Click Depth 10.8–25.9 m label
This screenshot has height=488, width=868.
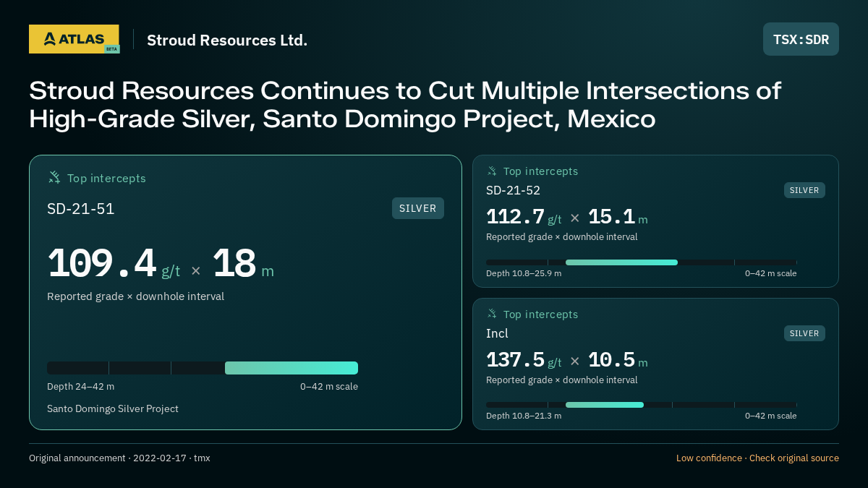(x=524, y=273)
